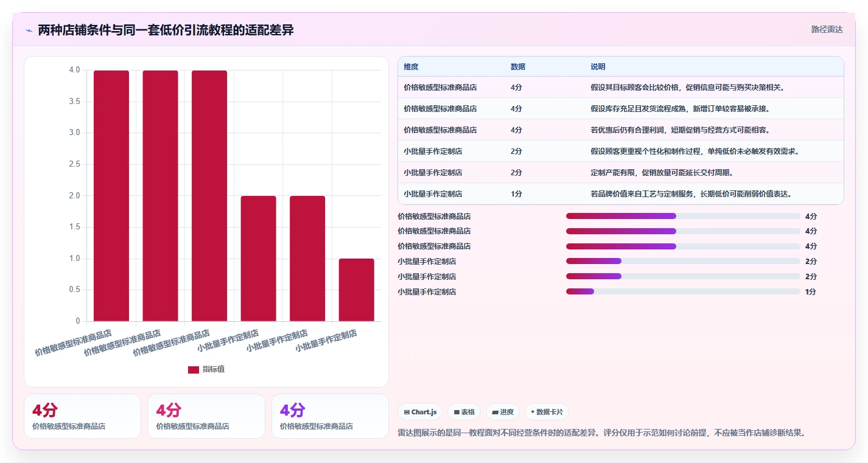Click the 指标值 legend text
This screenshot has height=463, width=868.
click(214, 369)
